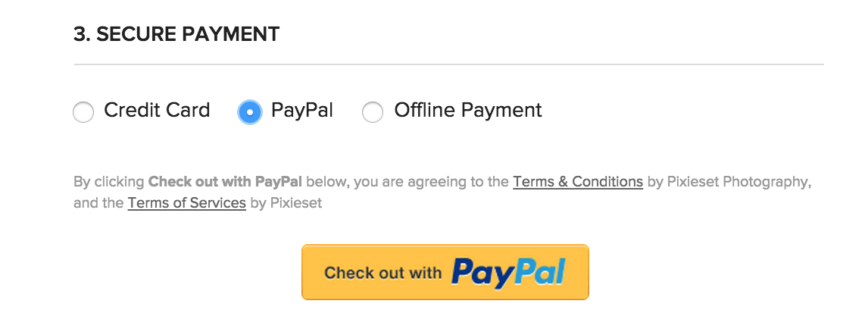Image resolution: width=868 pixels, height=329 pixels.
Task: Click the 'by Pixieset' text after Terms of Services
Action: point(286,203)
